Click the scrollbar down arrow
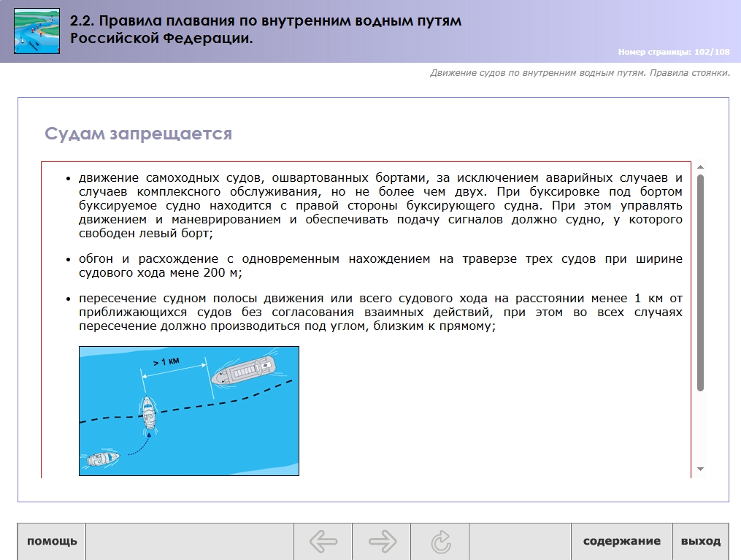 [x=699, y=469]
